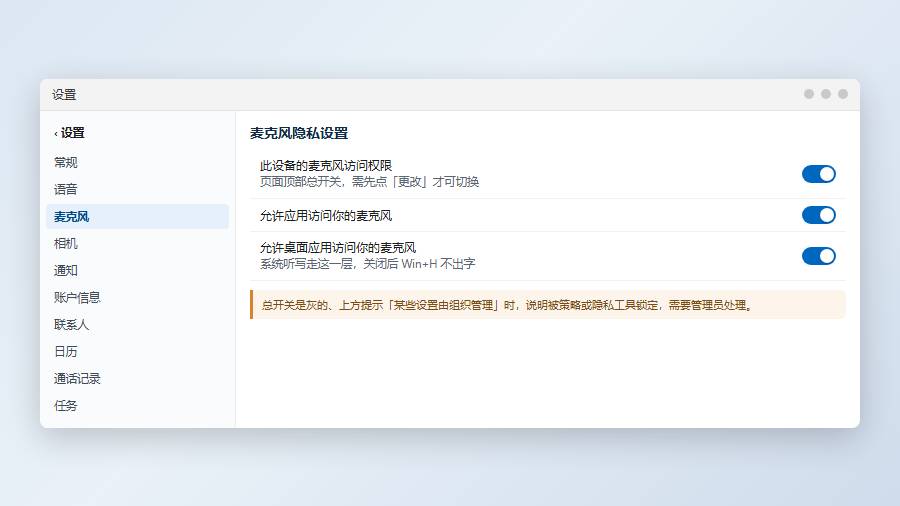Viewport: 900px width, 506px height.
Task: Disable 允许桌面应用访问你的麦克风 switch
Action: (818, 256)
